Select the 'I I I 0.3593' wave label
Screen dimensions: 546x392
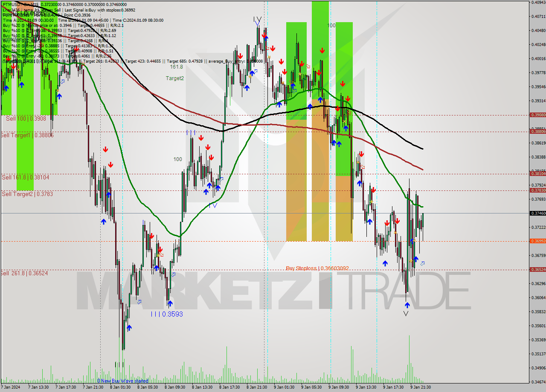[x=166, y=314]
